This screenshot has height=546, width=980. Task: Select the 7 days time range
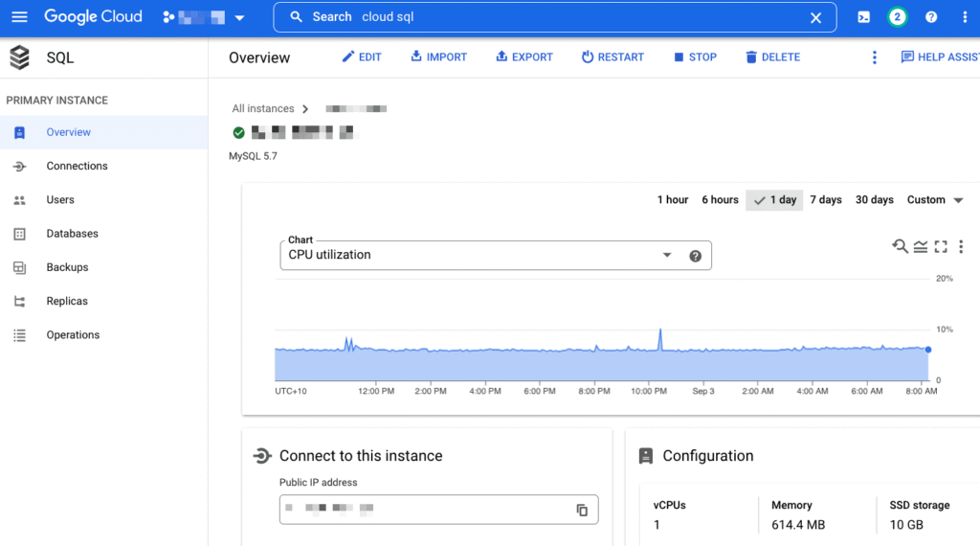pos(826,199)
